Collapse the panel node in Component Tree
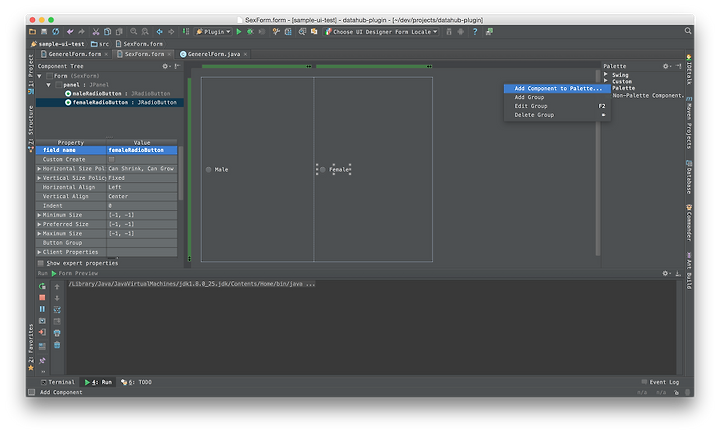This screenshot has height=434, width=720. (49, 85)
